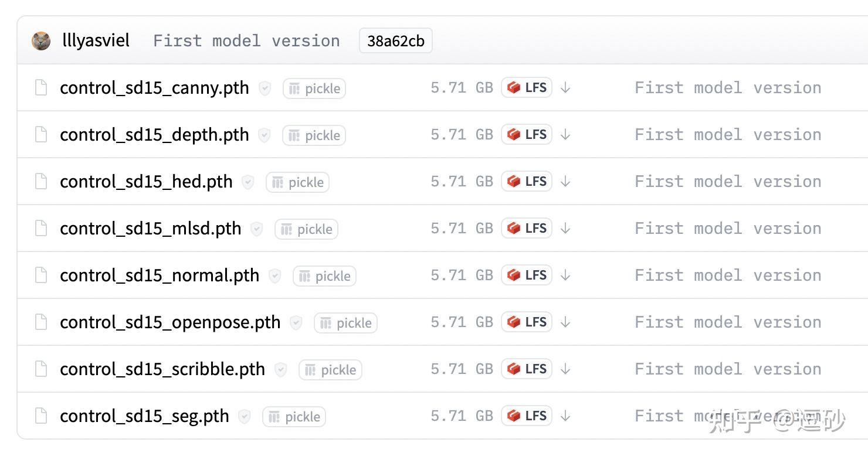Click the safety shield icon beside control_sd15_normal.pth
868x456 pixels.
point(275,275)
